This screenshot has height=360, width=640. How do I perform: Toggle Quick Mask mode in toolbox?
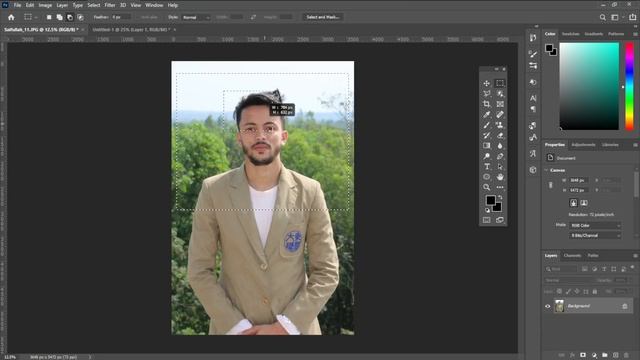click(487, 220)
